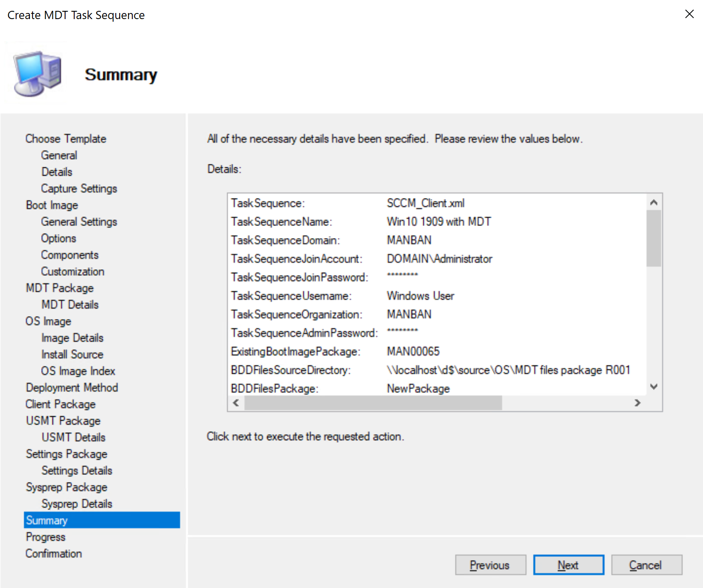Image resolution: width=703 pixels, height=588 pixels.
Task: Open the USMT Details step
Action: coord(73,437)
